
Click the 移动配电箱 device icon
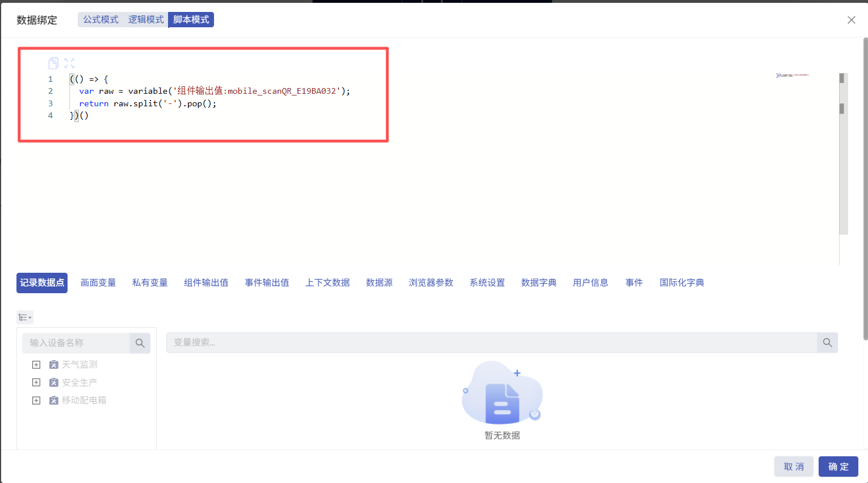(x=54, y=401)
